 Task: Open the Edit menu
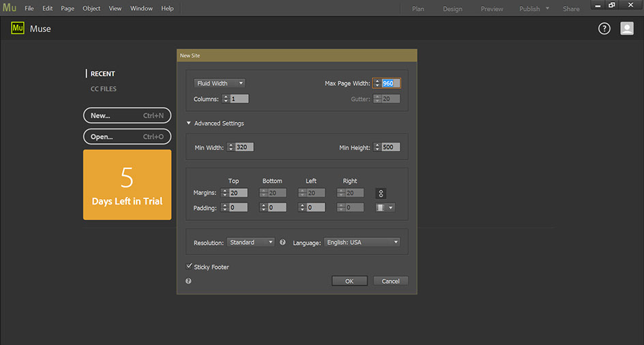click(48, 8)
